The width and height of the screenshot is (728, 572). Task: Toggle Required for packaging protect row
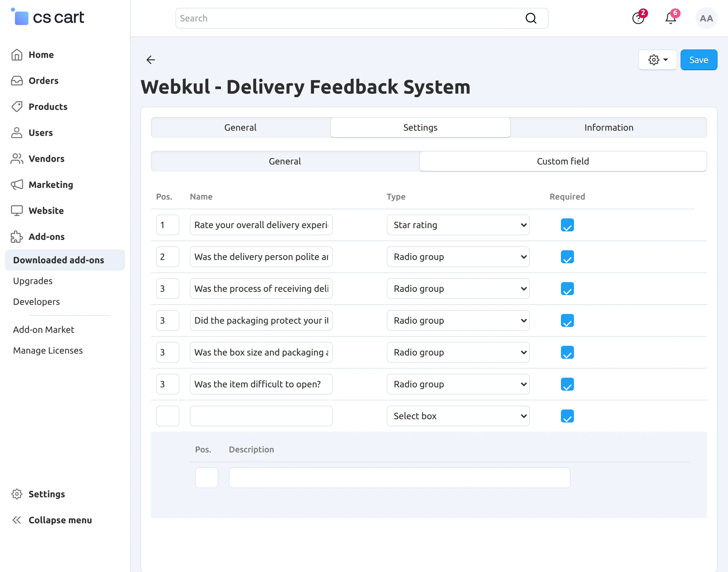[x=567, y=320]
